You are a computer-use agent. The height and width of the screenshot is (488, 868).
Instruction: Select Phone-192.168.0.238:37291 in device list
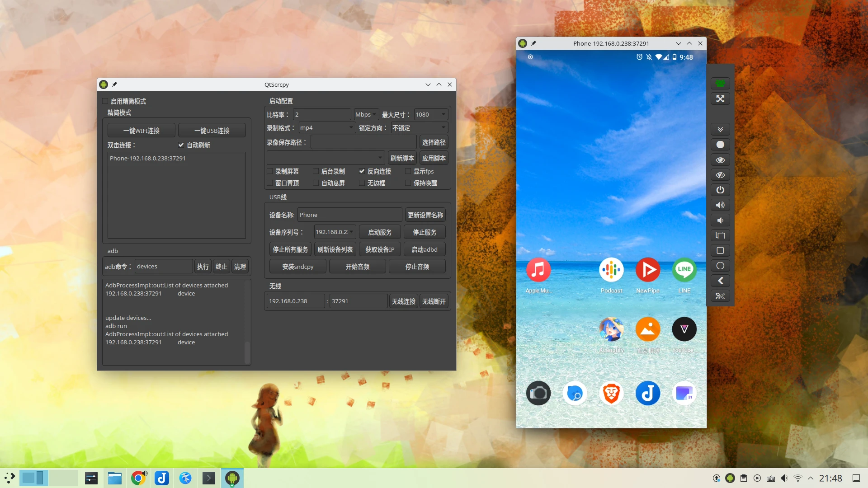click(x=148, y=159)
